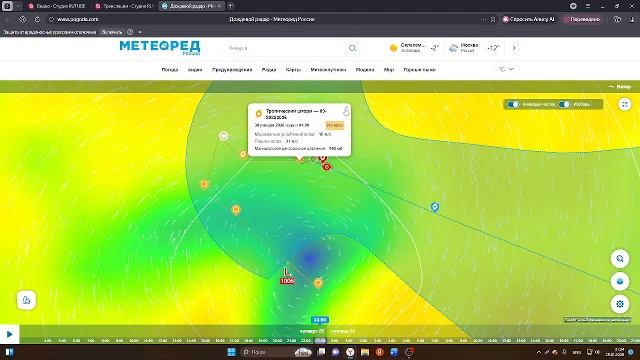This screenshot has height=360, width=640.
Task: Open the map layers button at left
Action: click(26, 300)
